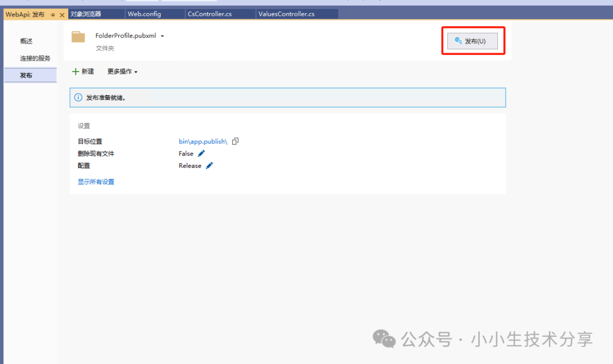Select the ValuesController.cs tab
This screenshot has width=613, height=364.
point(286,14)
